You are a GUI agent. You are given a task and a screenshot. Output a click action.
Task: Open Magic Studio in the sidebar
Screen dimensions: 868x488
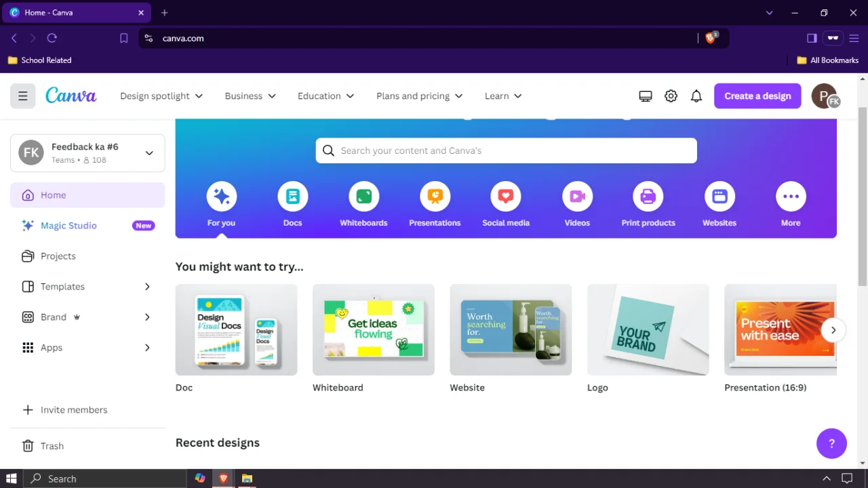(x=87, y=226)
